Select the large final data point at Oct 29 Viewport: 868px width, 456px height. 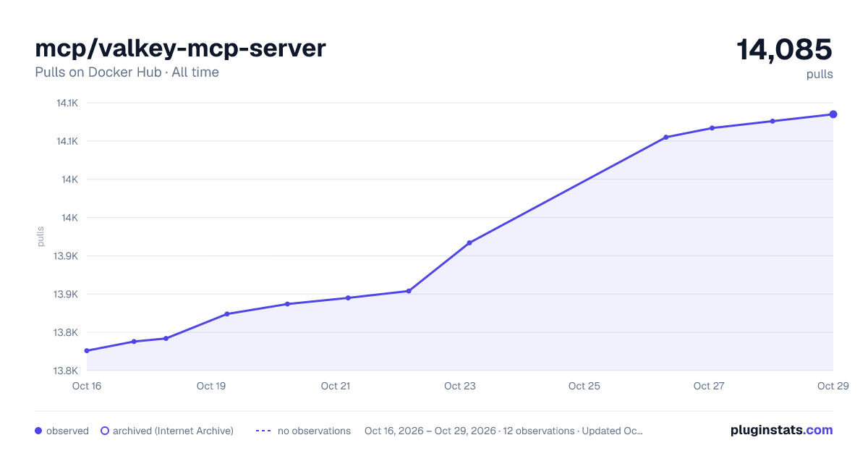[x=833, y=114]
